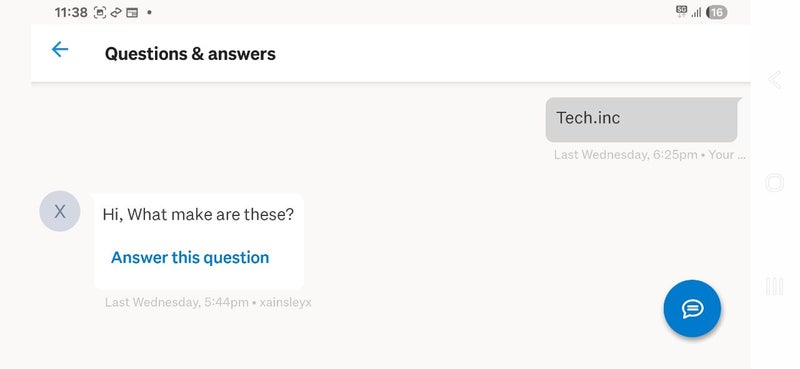Open the Android recents navigation button
Viewport: 800px width, 369px height.
pos(774,286)
